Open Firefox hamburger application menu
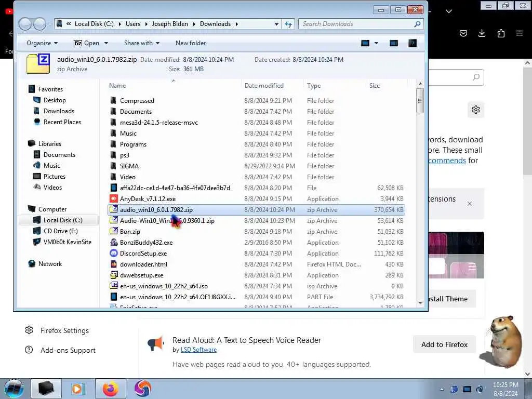Viewport: 532px width, 399px height. point(520,33)
